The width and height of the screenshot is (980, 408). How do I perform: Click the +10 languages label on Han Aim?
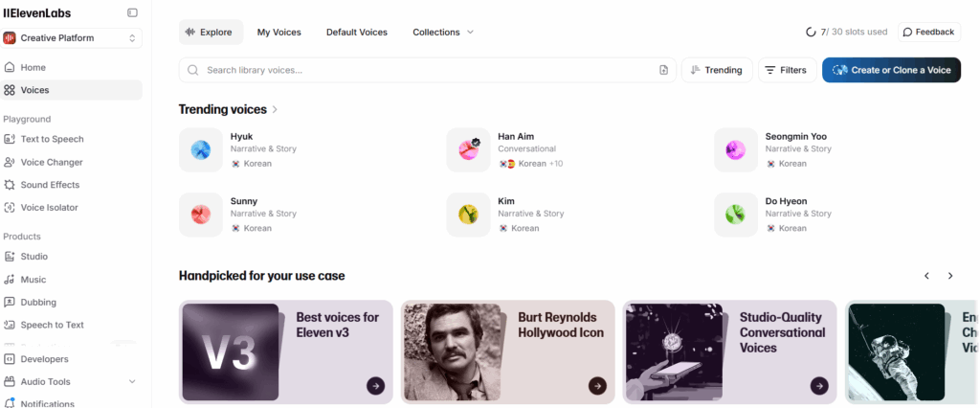click(556, 164)
